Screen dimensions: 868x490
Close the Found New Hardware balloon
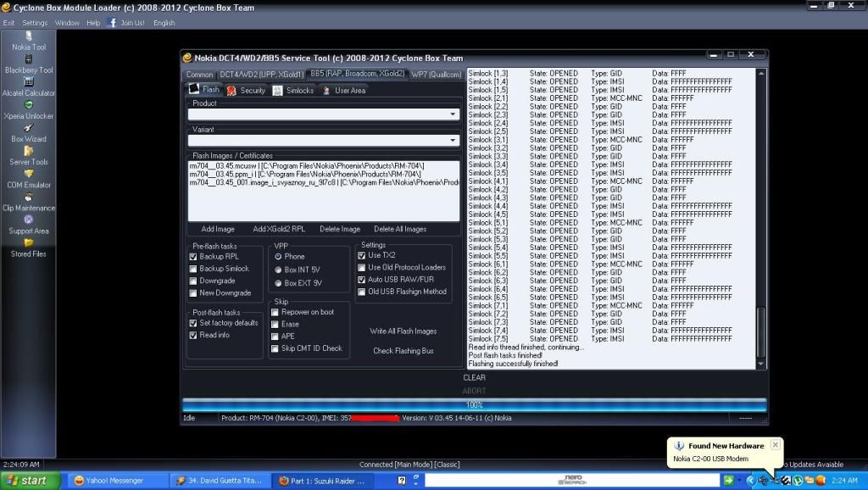776,444
